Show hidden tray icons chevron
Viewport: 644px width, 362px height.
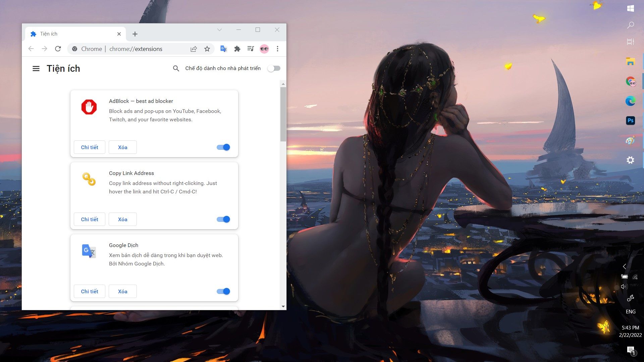point(625,266)
